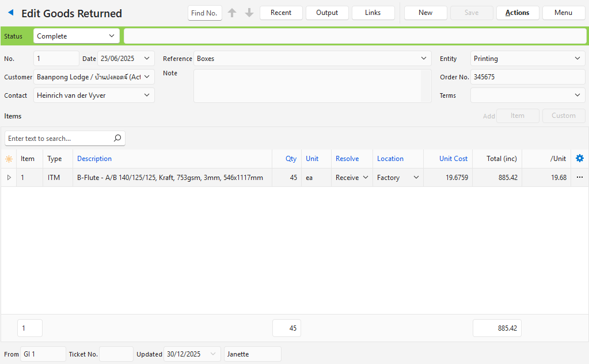
Task: Open the Customer dropdown for Baanpong Lodge
Action: point(94,77)
